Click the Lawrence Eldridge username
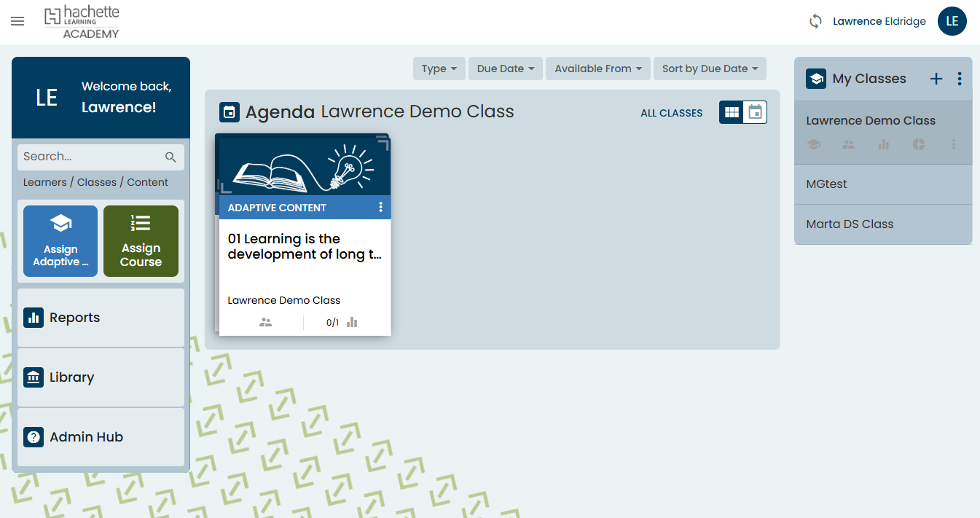The height and width of the screenshot is (518, 980). (879, 21)
